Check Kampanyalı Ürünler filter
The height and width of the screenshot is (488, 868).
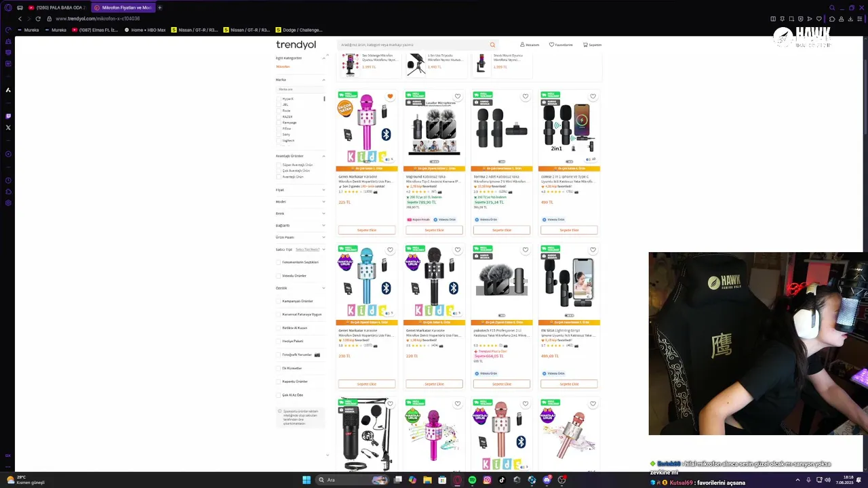click(x=279, y=301)
